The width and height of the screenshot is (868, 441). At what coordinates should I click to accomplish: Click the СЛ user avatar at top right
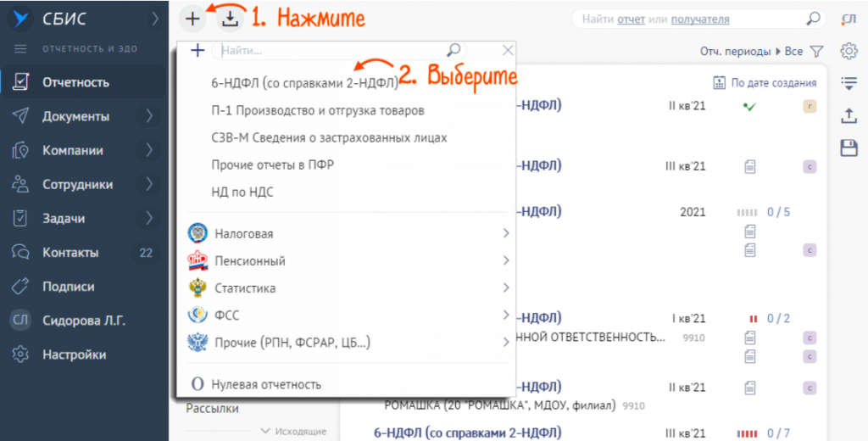[x=849, y=20]
